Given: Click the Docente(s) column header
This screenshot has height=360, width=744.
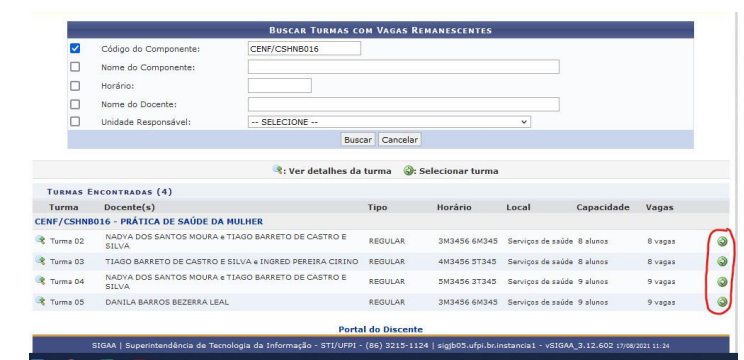Looking at the screenshot, I should 130,207.
